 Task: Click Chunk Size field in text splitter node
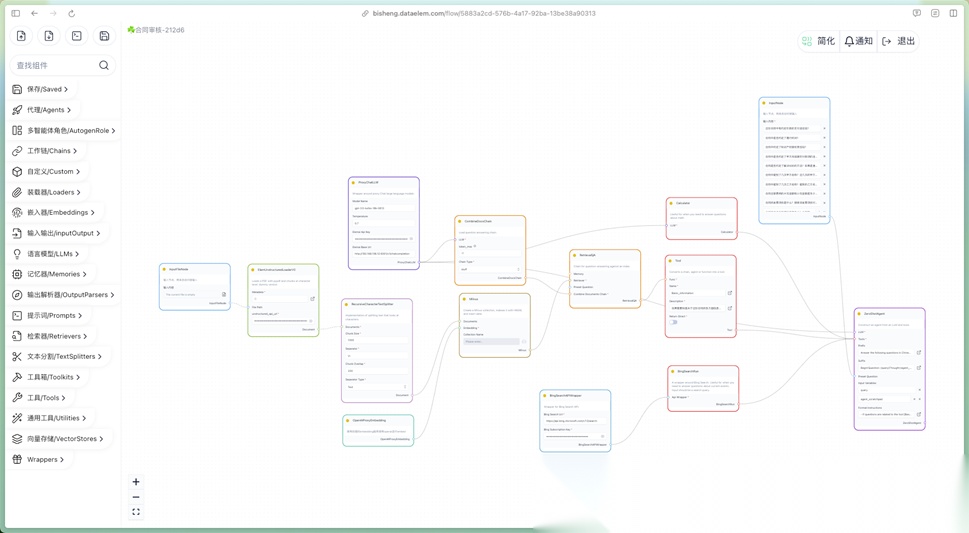pos(376,340)
